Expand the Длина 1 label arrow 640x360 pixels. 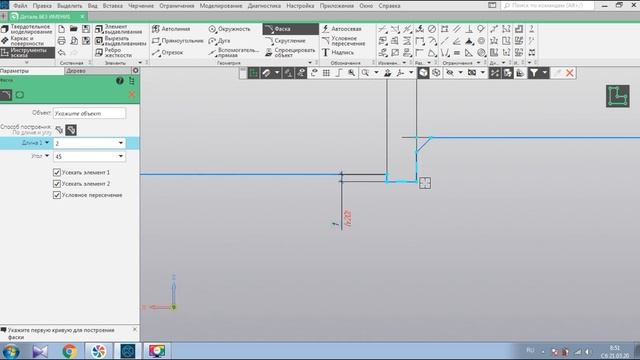[47, 143]
